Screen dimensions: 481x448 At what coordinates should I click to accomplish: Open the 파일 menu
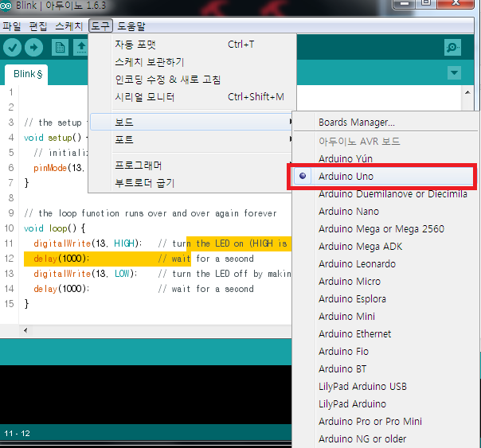point(12,26)
